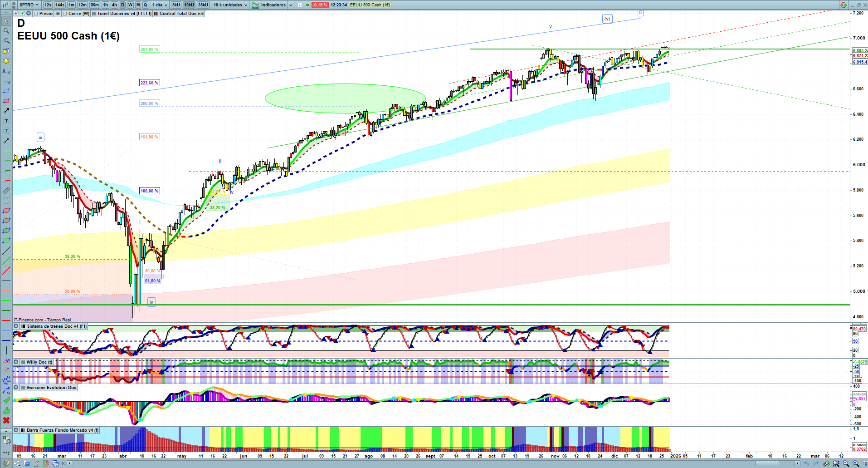Select the magnifier zoom tool

[6, 31]
